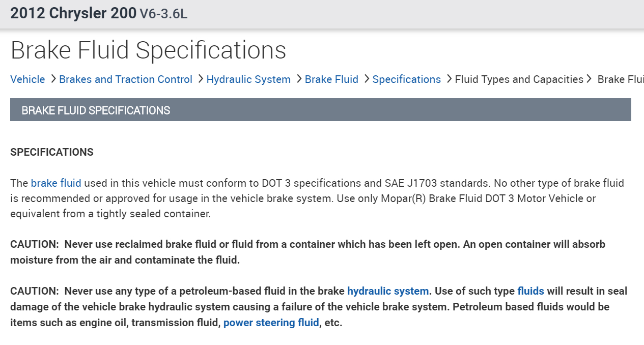Viewport: 644px width, 345px height.
Task: Click the chevron after Fluid Types and Capacities
Action: [589, 79]
